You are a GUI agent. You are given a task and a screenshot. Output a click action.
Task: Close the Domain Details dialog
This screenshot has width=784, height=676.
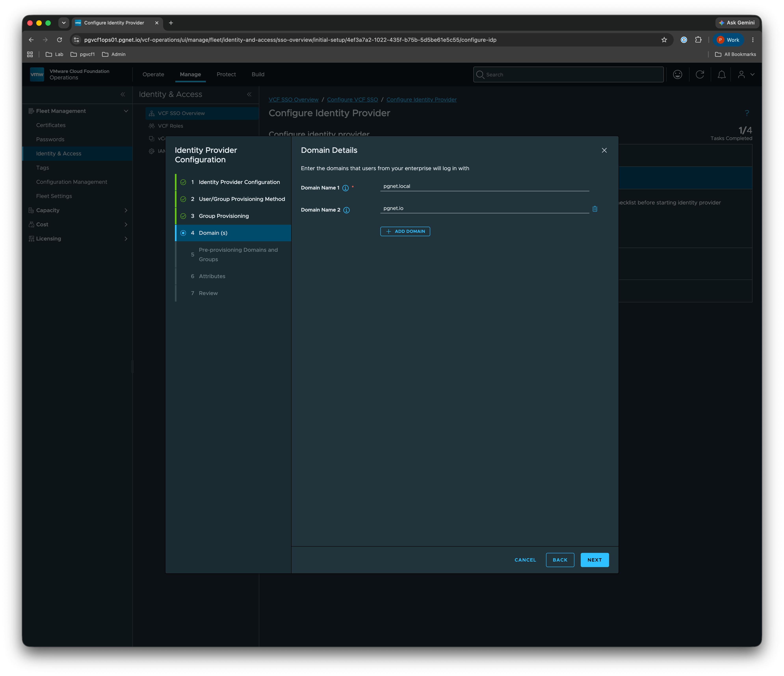pos(604,150)
